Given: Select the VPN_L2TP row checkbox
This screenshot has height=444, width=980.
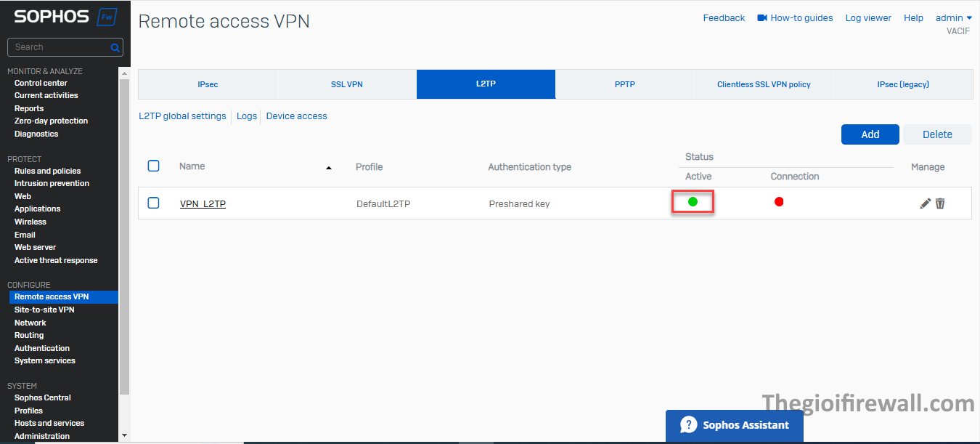Looking at the screenshot, I should [x=153, y=203].
